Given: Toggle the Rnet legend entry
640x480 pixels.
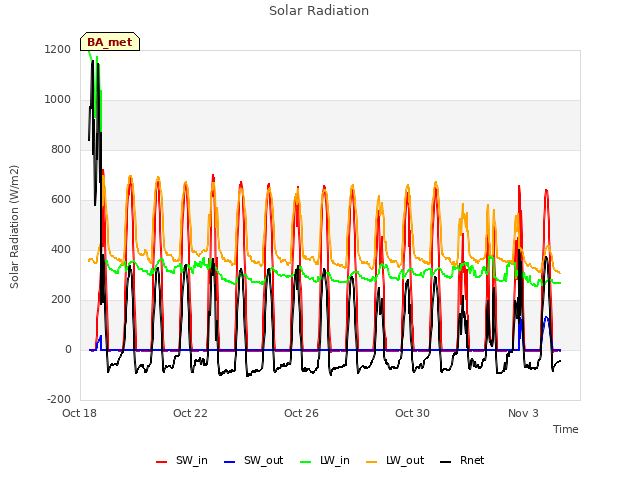Looking at the screenshot, I should pyautogui.click(x=462, y=460).
